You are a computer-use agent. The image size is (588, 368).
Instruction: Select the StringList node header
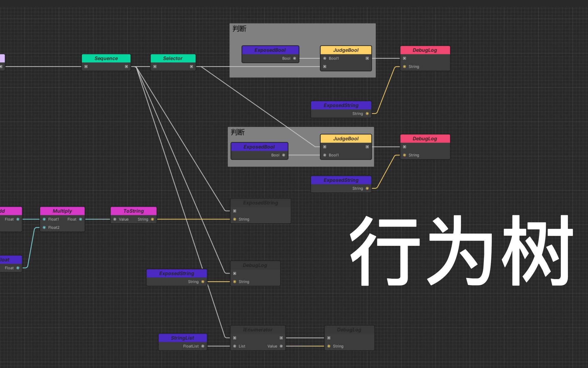click(x=182, y=338)
